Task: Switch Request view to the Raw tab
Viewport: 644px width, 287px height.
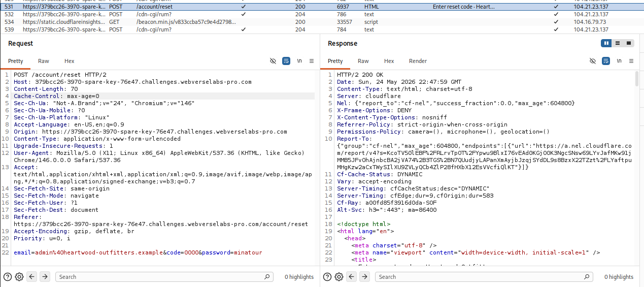Action: tap(44, 61)
